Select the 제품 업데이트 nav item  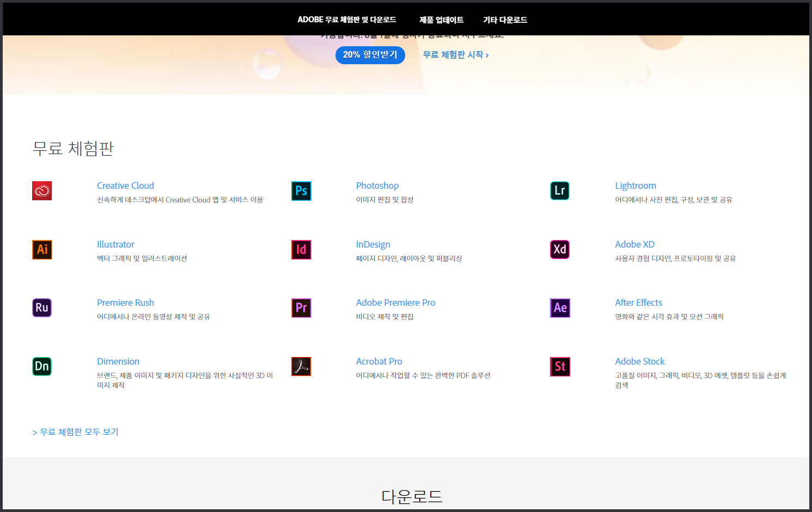pos(442,20)
